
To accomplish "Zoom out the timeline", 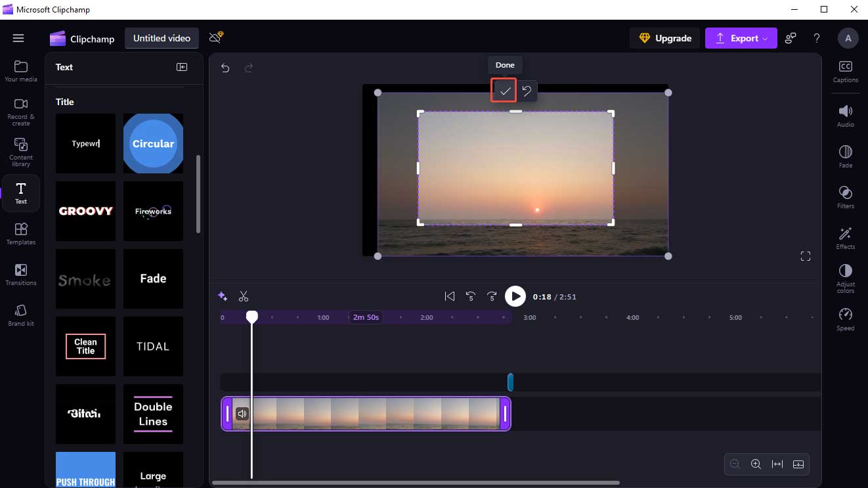I will click(735, 464).
